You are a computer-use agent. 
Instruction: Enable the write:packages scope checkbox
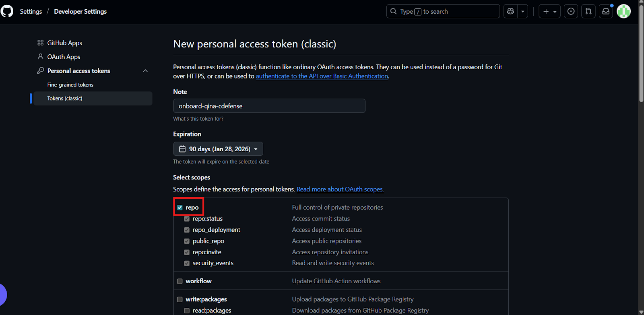[x=180, y=299]
